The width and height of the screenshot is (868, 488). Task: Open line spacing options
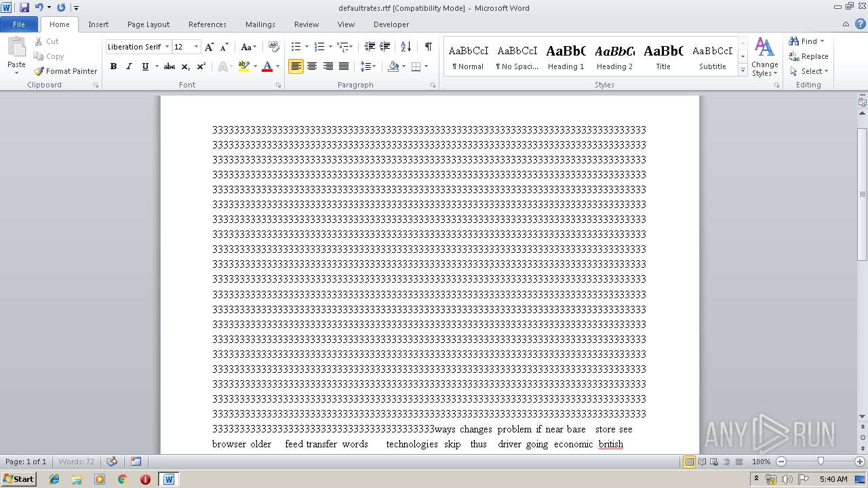[368, 66]
